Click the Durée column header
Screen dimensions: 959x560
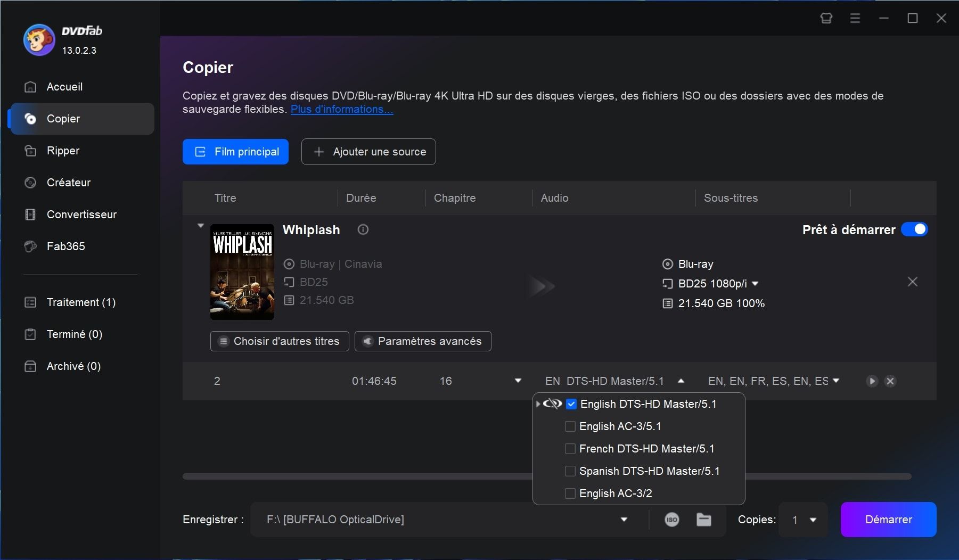pyautogui.click(x=361, y=198)
